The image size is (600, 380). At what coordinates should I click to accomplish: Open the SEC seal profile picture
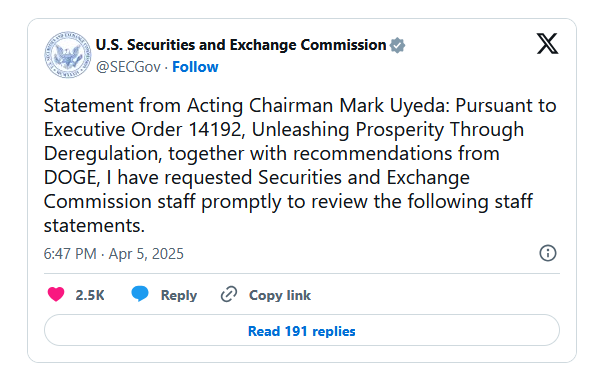68,55
